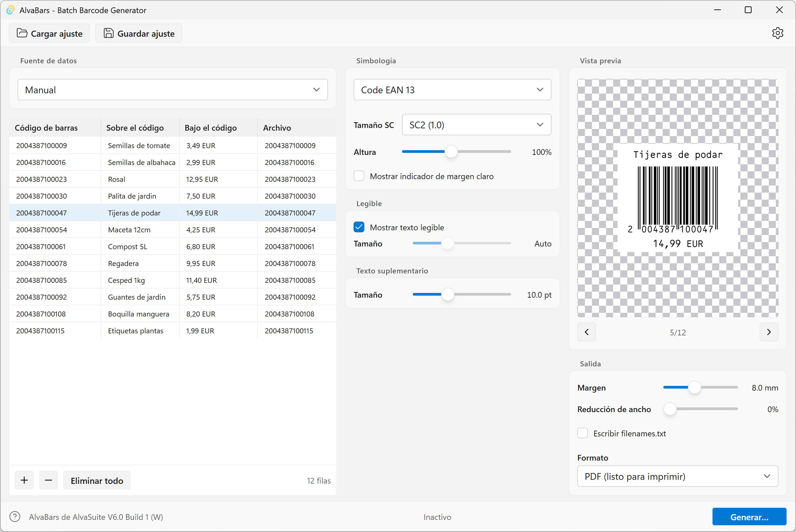This screenshot has height=532, width=796.
Task: Minimize the AlvaBars window
Action: (717, 10)
